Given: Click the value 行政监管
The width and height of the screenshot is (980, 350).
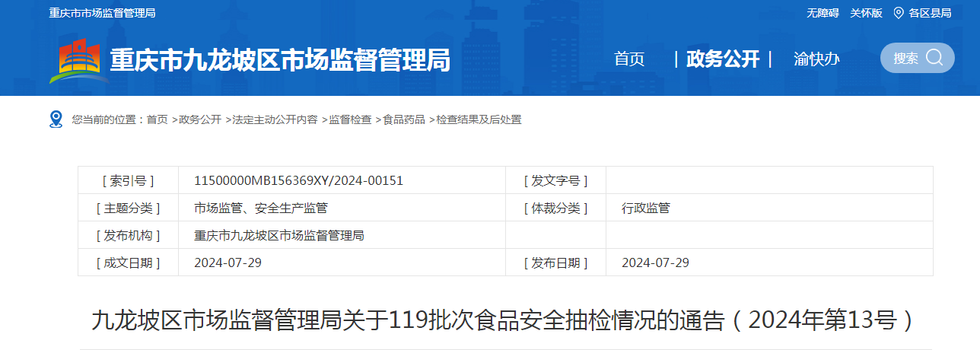Looking at the screenshot, I should (x=646, y=208).
